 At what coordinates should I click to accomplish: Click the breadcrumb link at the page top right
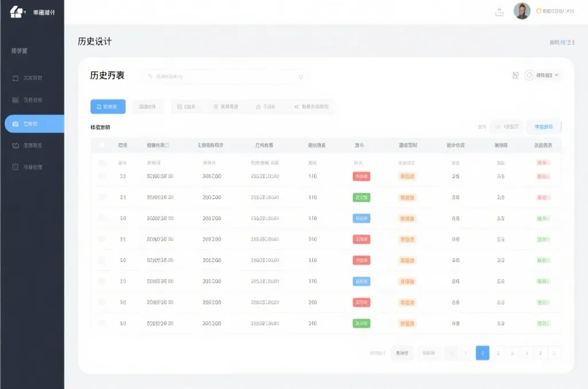pyautogui.click(x=561, y=42)
